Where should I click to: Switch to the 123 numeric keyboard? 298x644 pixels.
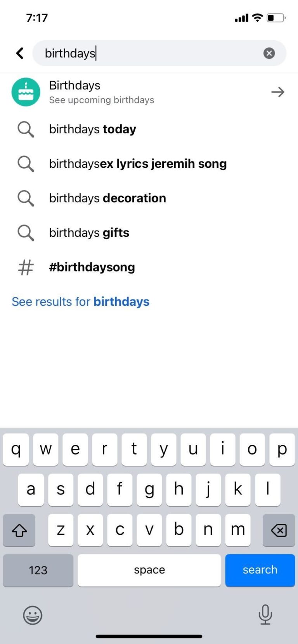[38, 570]
